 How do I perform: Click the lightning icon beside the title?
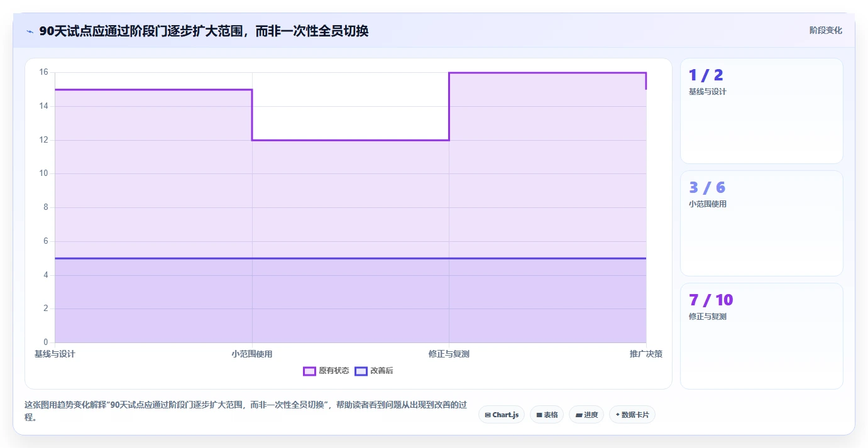30,31
